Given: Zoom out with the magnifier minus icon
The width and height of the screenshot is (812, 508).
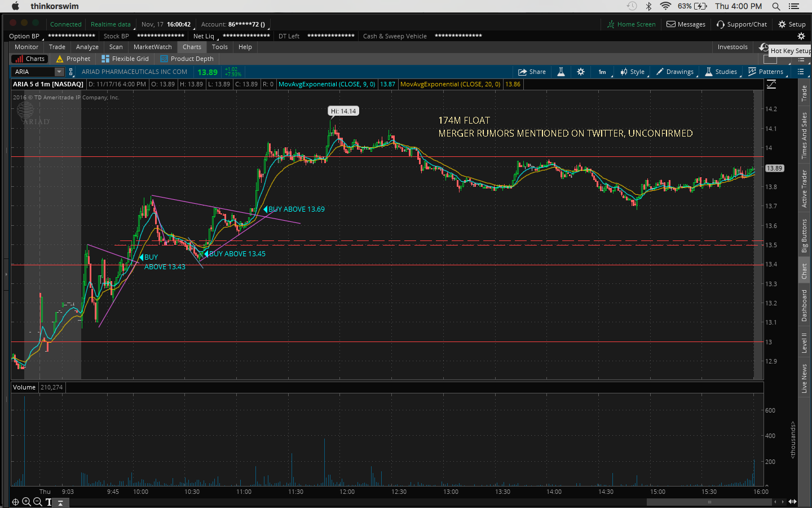Looking at the screenshot, I should 38,502.
